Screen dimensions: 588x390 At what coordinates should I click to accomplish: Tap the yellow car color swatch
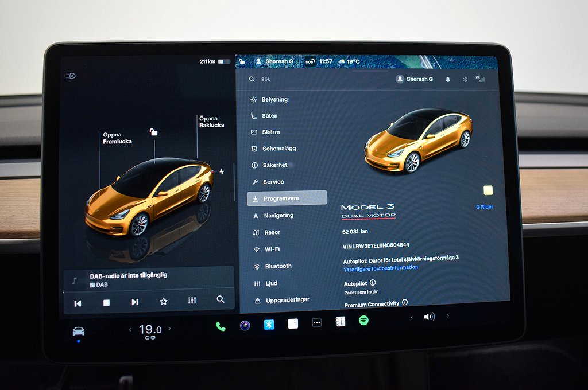pos(488,190)
